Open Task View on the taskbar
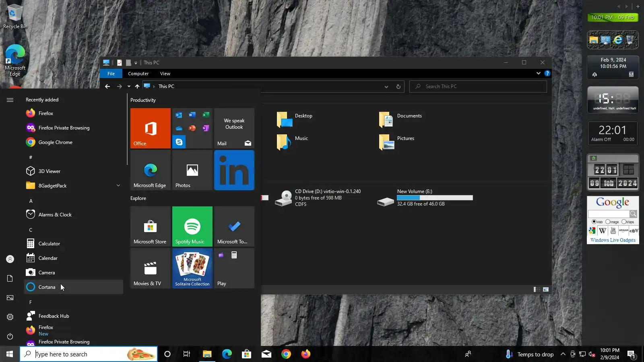This screenshot has width=644, height=362. click(x=187, y=354)
